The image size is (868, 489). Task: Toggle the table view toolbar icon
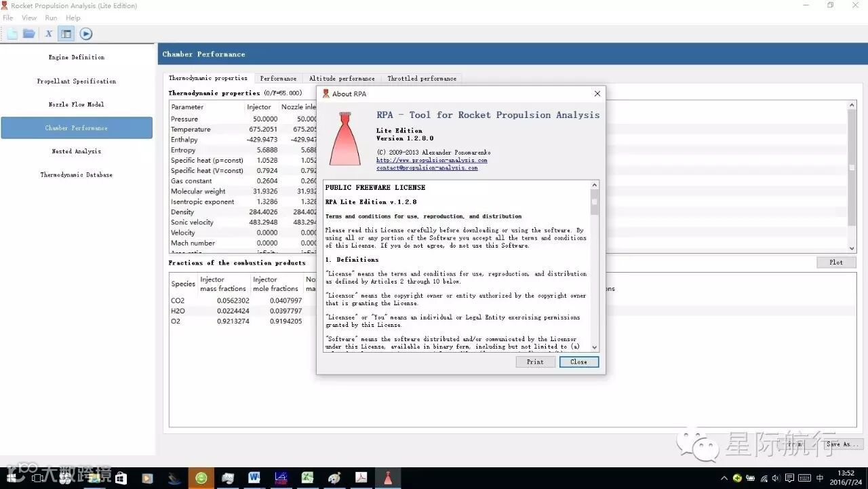[x=66, y=34]
